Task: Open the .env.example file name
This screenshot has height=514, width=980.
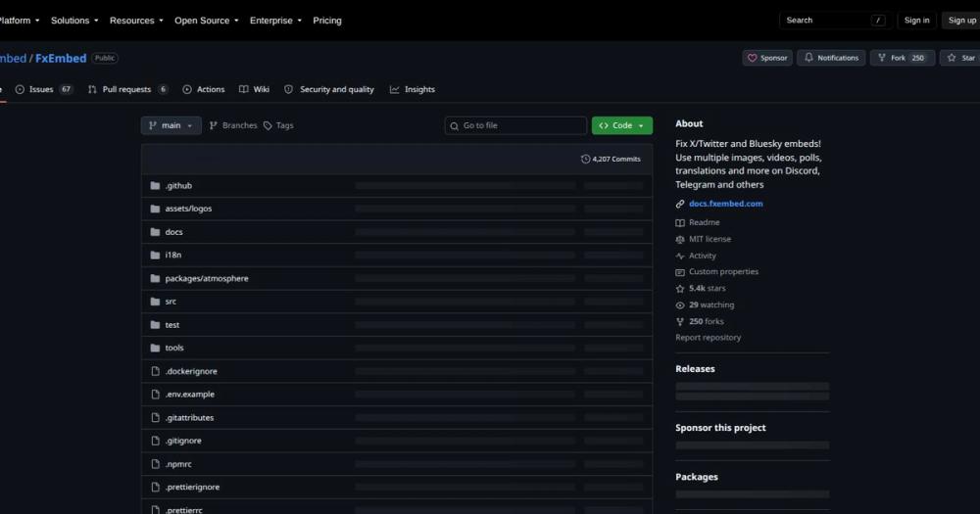Action: 189,395
